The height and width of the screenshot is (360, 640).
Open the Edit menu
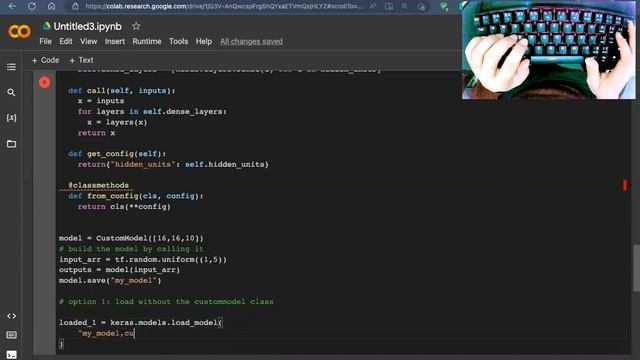pyautogui.click(x=66, y=41)
